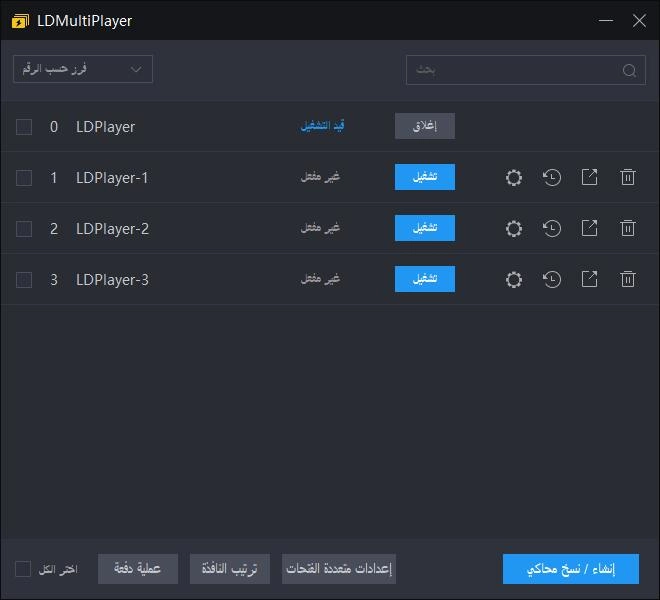
Task: Tick the checkbox for LDPlayer row 0
Action: [24, 127]
